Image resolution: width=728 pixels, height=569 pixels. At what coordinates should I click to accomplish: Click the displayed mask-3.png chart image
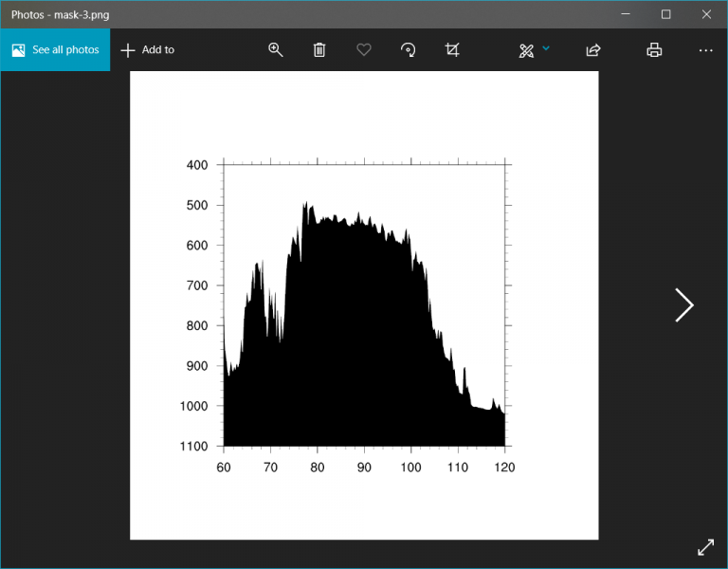pos(364,304)
